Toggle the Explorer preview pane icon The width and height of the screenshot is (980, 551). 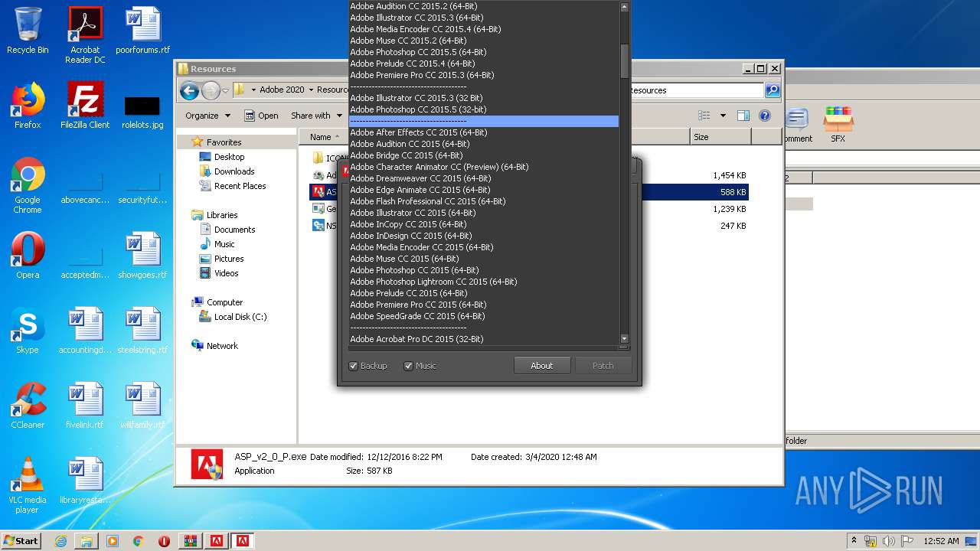tap(743, 116)
